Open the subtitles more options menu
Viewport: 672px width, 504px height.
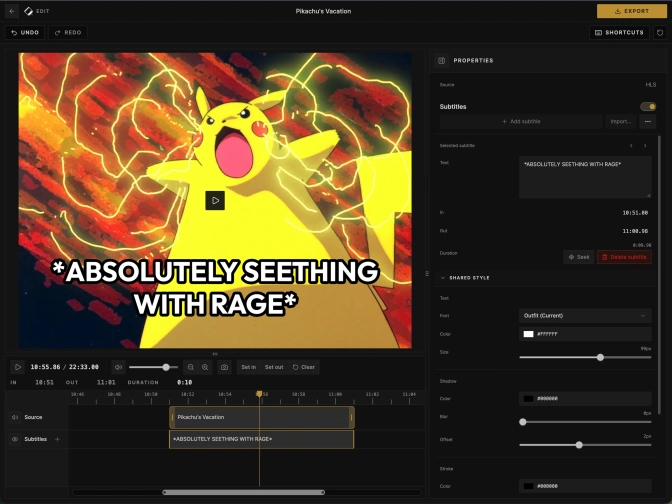(x=648, y=122)
